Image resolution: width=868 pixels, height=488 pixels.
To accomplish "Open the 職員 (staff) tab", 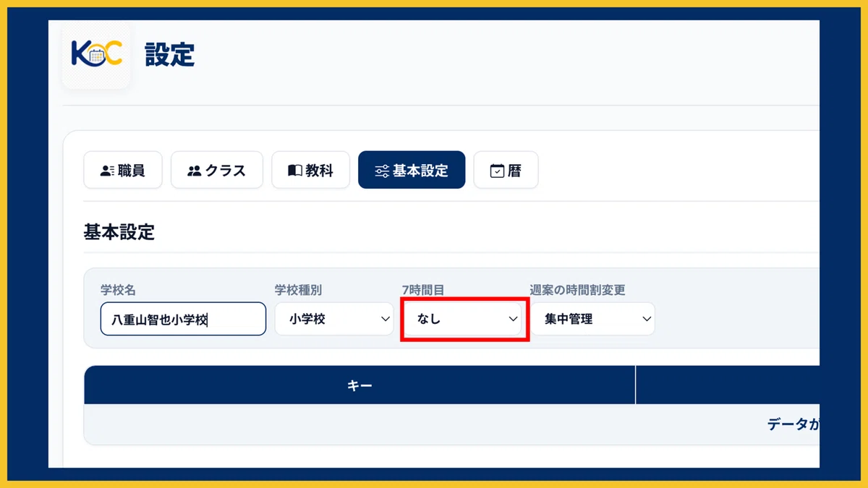I will pyautogui.click(x=123, y=171).
